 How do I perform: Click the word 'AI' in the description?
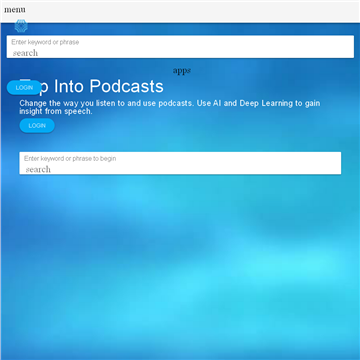click(217, 103)
